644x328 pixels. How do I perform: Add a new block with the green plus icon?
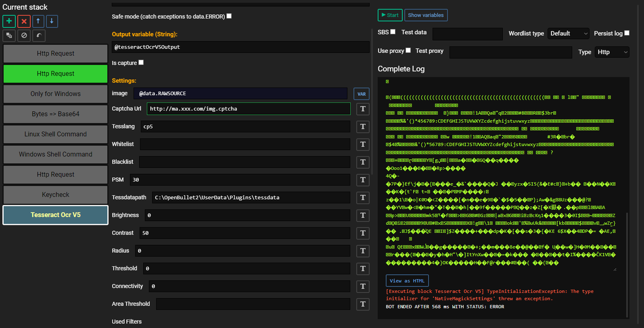click(9, 21)
